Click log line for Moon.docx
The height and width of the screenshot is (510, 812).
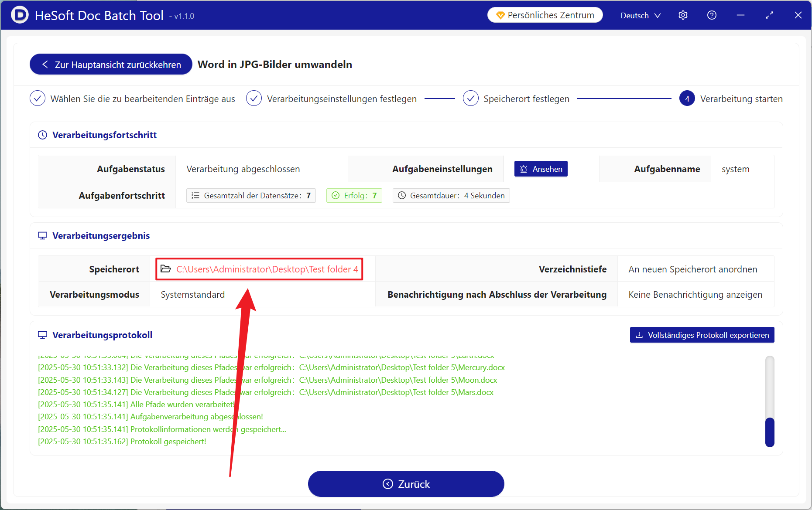pos(267,380)
